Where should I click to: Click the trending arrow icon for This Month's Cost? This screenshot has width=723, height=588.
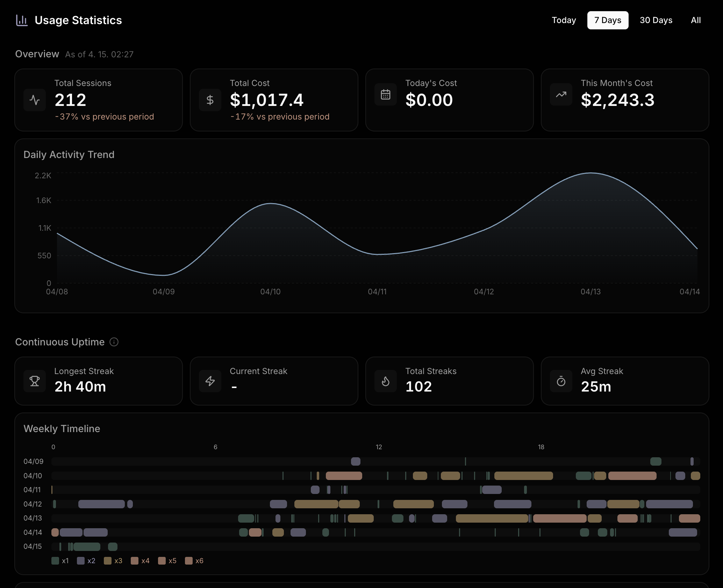point(561,94)
